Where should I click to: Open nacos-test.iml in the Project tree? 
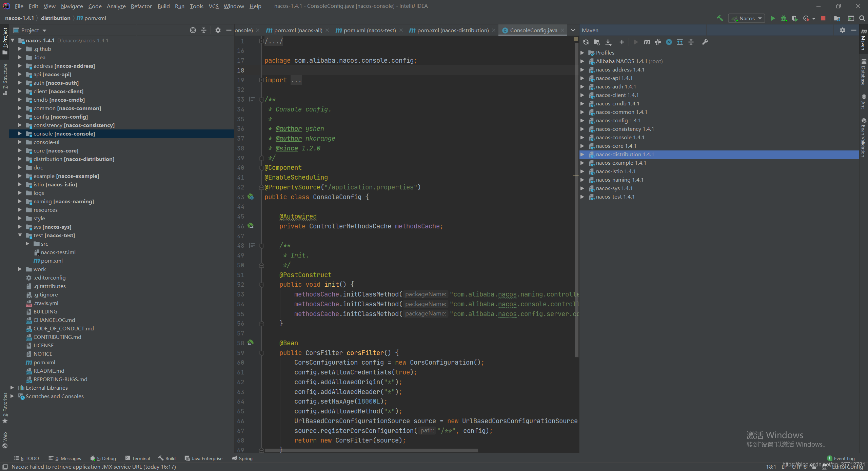(x=58, y=252)
